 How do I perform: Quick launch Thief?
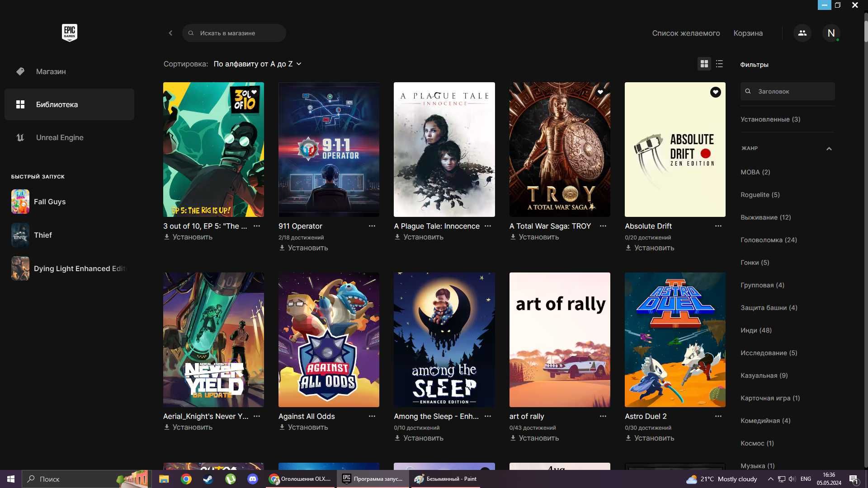(69, 235)
